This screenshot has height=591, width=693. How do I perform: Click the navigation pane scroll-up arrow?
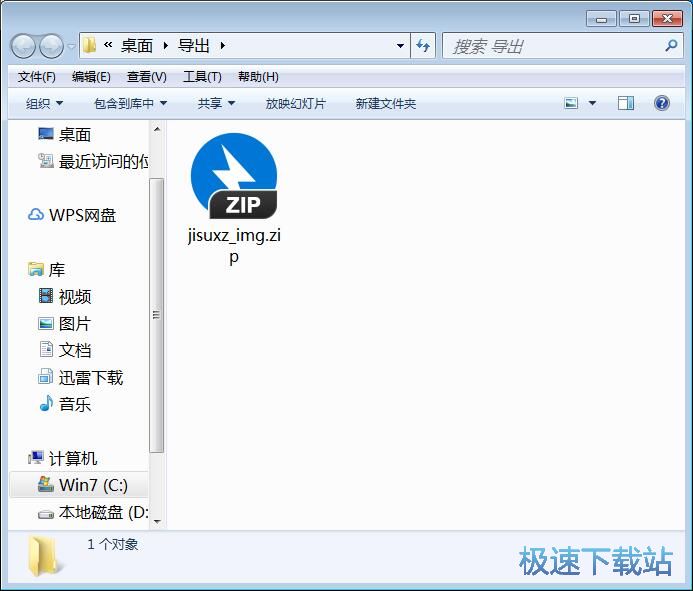(x=157, y=130)
